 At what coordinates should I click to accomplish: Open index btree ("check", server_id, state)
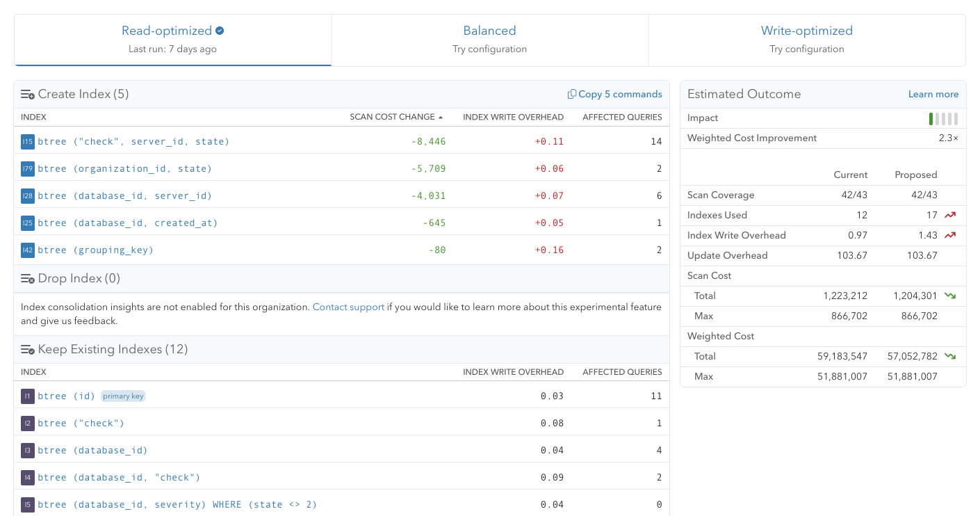click(x=133, y=142)
